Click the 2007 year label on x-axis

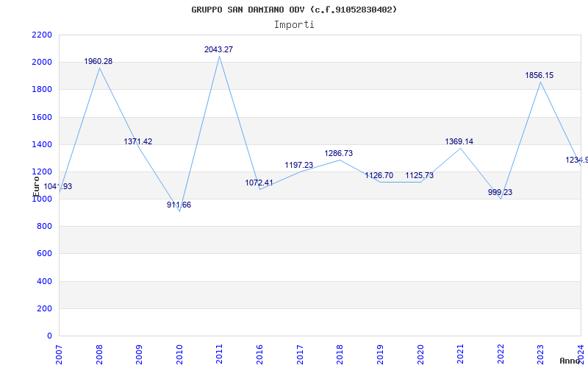(59, 355)
